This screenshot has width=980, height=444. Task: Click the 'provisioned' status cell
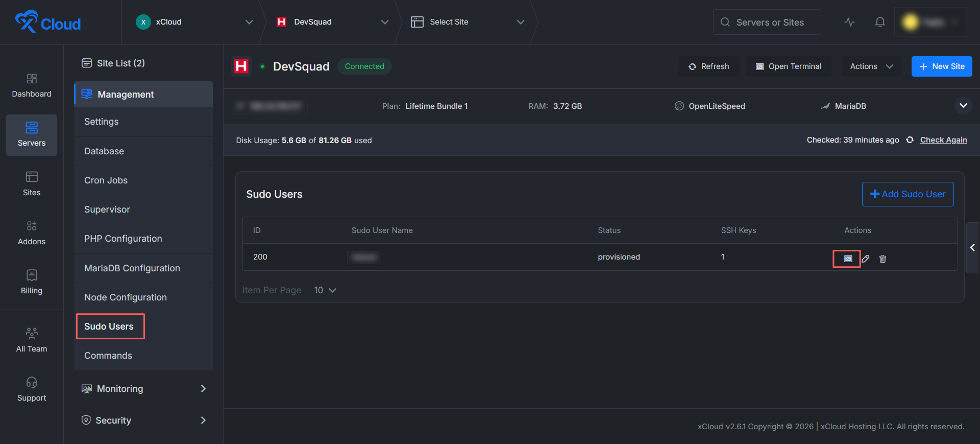[x=619, y=257]
